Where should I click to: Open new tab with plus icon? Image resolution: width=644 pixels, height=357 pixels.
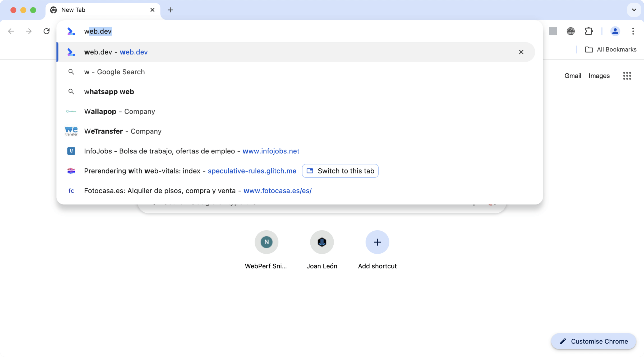click(x=170, y=10)
